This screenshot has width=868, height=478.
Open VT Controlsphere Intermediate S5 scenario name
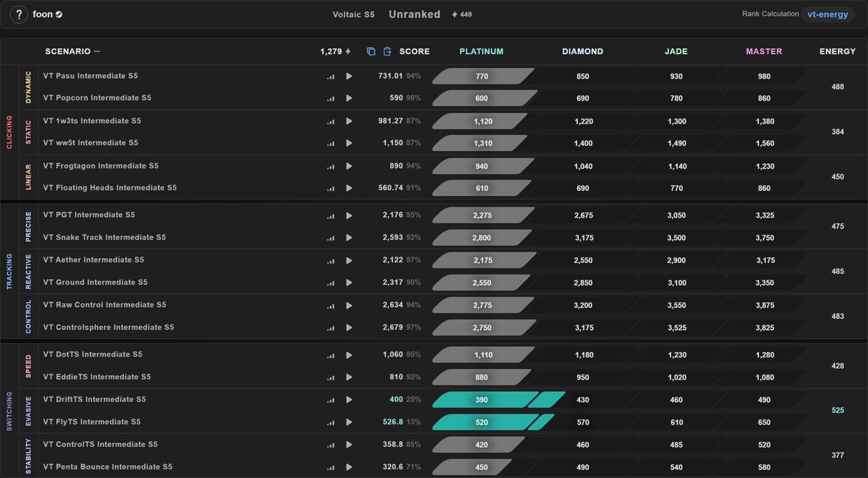coord(109,327)
